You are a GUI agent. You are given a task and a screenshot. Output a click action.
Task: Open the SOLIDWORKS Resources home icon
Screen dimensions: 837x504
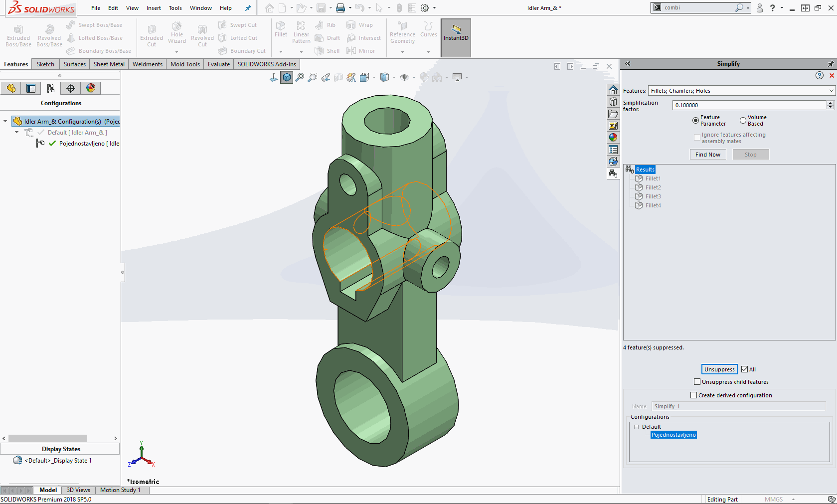(613, 90)
